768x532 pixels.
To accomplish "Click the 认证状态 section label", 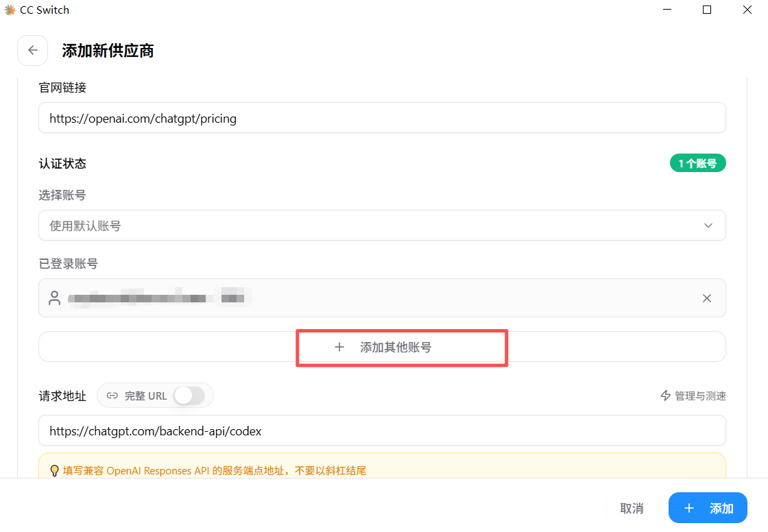I will pyautogui.click(x=62, y=164).
